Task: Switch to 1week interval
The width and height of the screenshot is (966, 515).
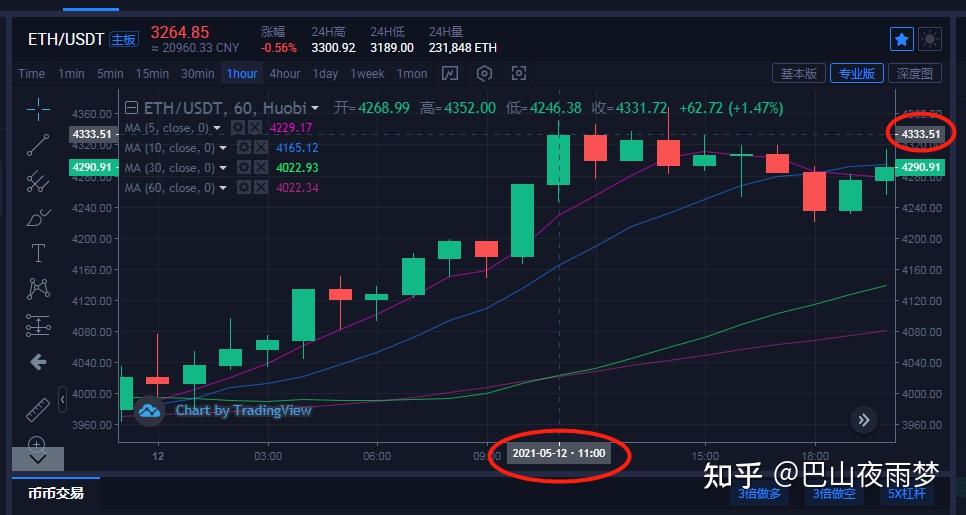Action: [367, 74]
